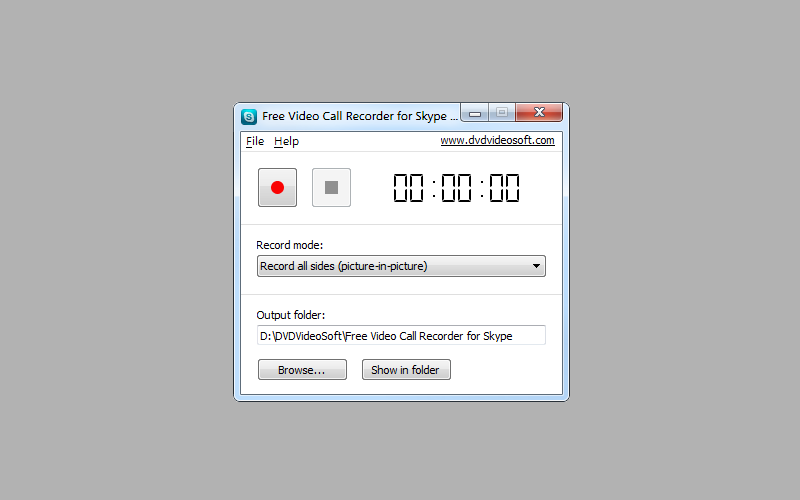
Task: Click the grayed-out maximize window button
Action: tap(502, 112)
